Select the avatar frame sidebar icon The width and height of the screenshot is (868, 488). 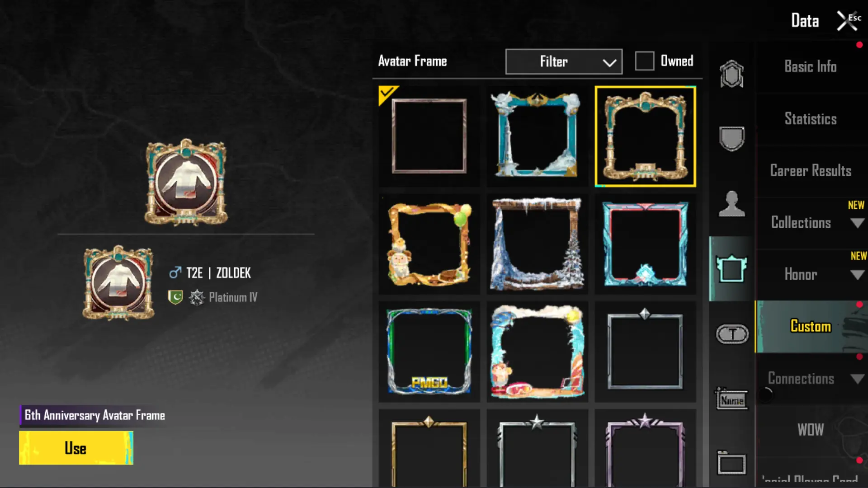[731, 269]
